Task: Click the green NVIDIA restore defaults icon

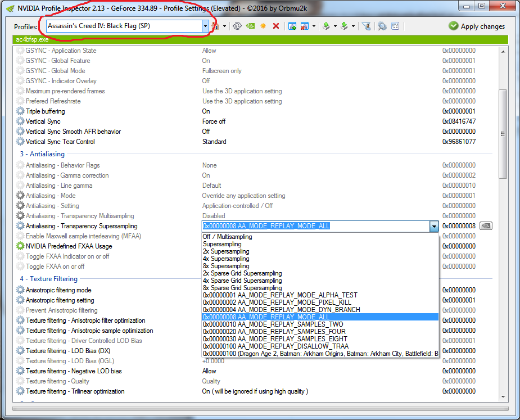Action: 250,26
